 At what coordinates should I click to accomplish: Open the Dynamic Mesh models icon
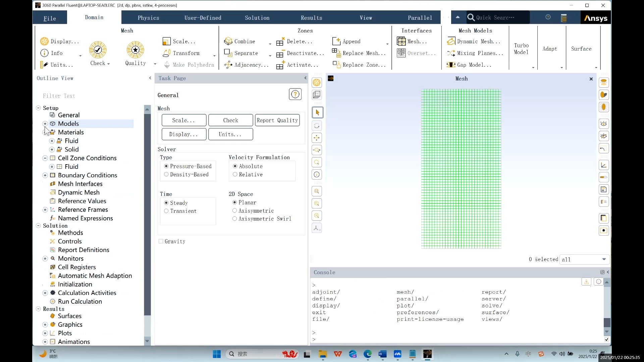[x=451, y=41]
